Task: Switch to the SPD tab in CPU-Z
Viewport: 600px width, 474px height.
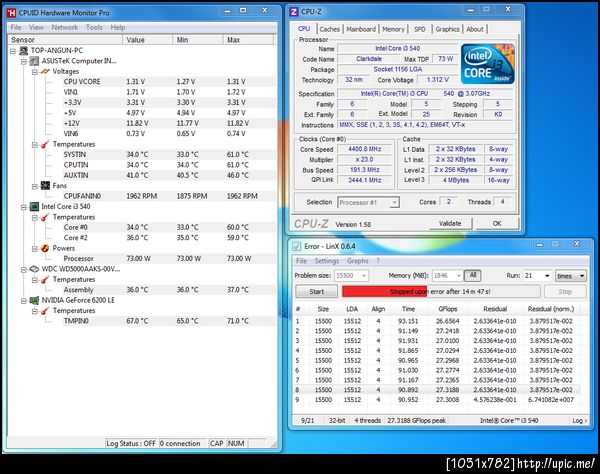Action: coord(419,29)
